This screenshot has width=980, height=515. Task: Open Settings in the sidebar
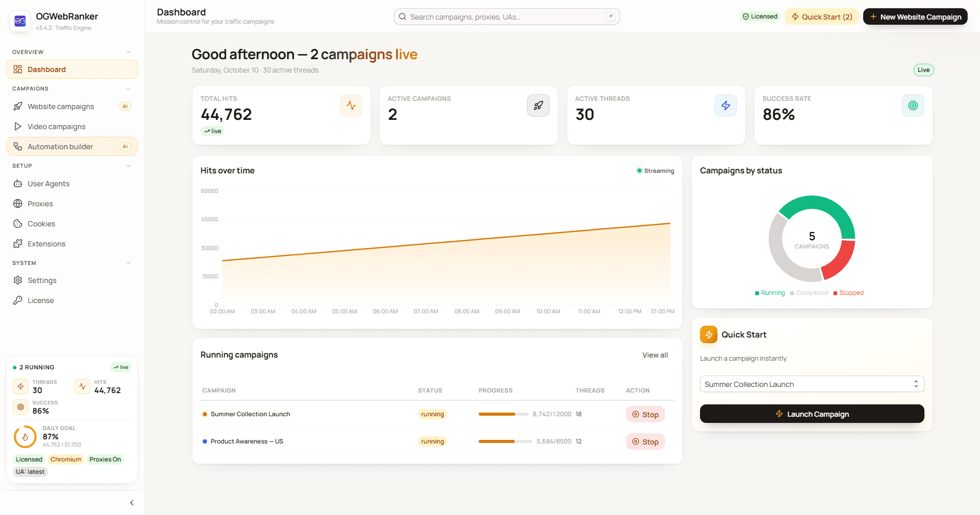click(x=72, y=280)
